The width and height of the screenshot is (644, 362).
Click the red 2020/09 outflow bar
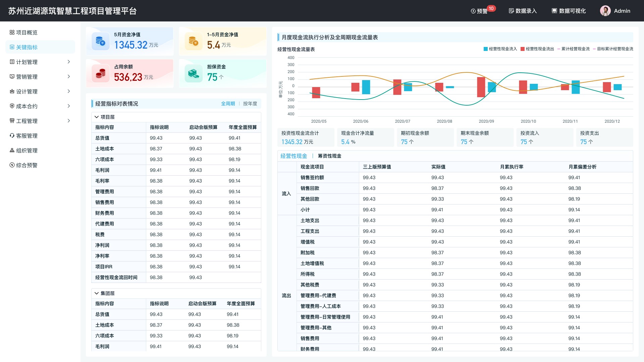(x=481, y=87)
